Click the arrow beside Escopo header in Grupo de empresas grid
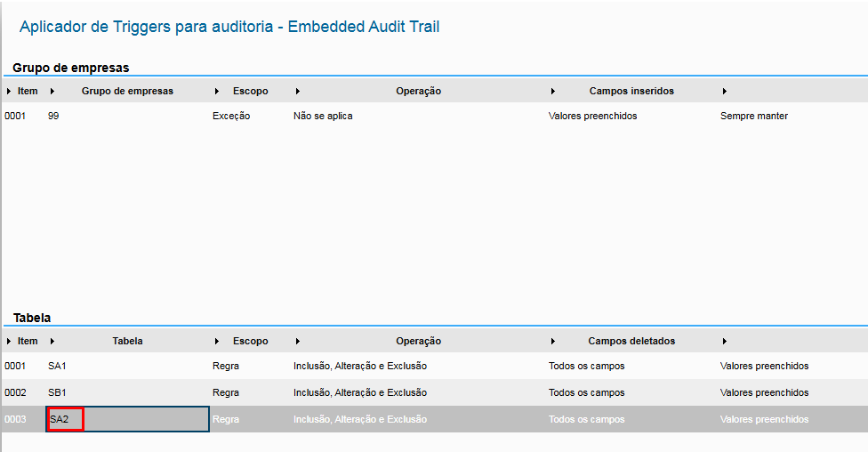 coord(218,91)
